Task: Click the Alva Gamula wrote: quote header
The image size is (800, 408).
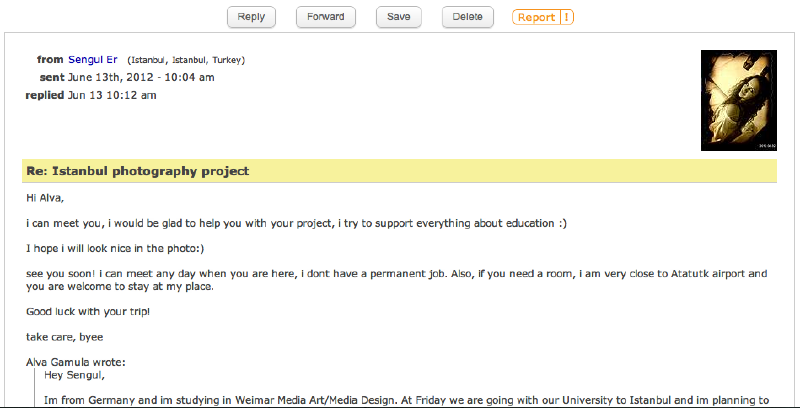Action: [x=76, y=363]
